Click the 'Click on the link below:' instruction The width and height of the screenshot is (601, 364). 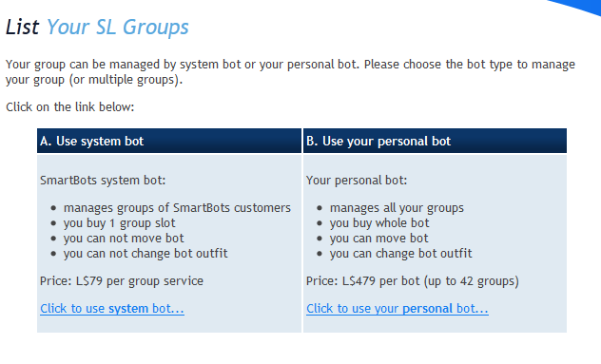(70, 106)
